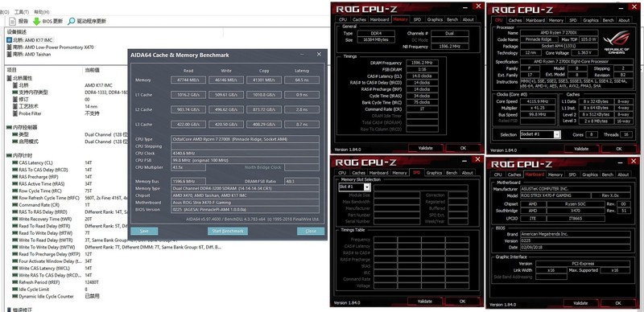Click the memory Latency value 64.5 ns

(x=301, y=80)
